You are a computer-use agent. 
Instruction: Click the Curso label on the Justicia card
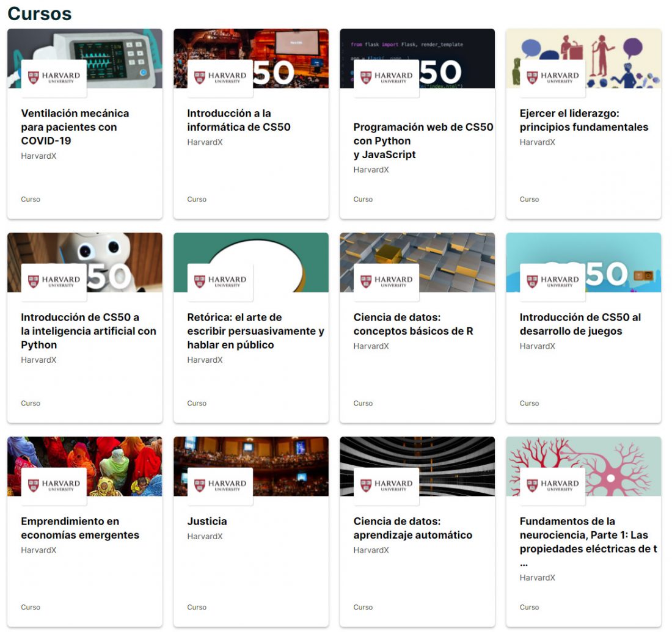(x=196, y=607)
